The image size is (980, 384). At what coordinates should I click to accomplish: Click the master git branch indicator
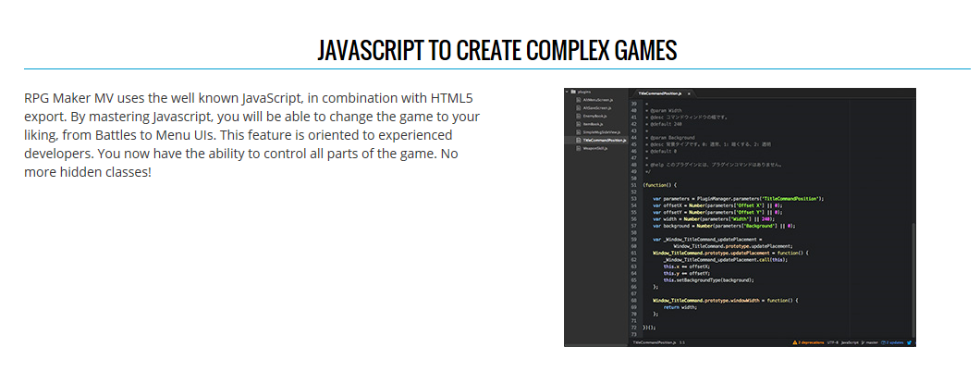[x=869, y=342]
